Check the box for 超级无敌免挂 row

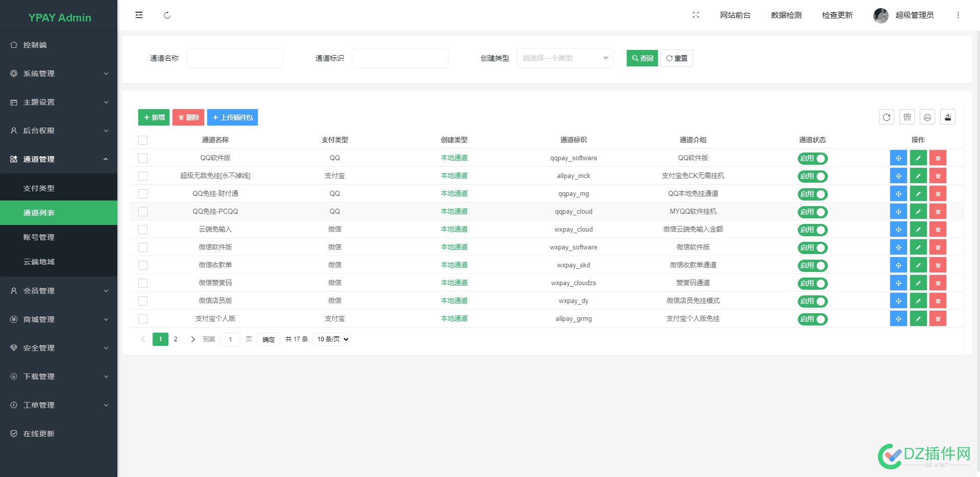pyautogui.click(x=143, y=176)
